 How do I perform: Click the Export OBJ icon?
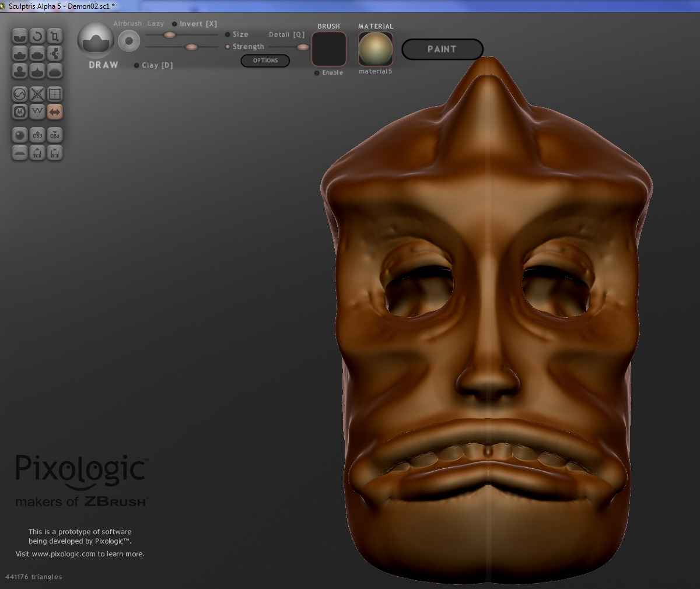click(54, 135)
